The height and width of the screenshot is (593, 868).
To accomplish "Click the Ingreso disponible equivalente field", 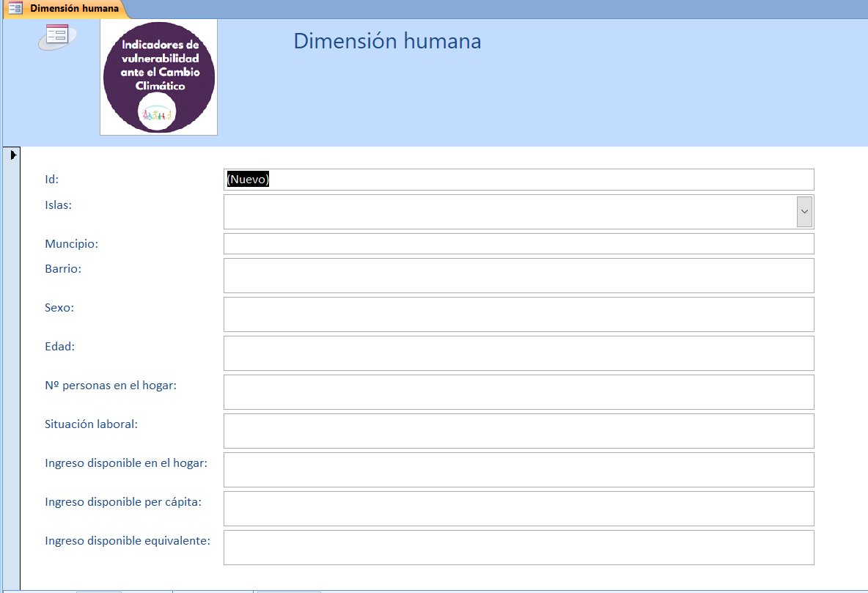I will [x=518, y=548].
